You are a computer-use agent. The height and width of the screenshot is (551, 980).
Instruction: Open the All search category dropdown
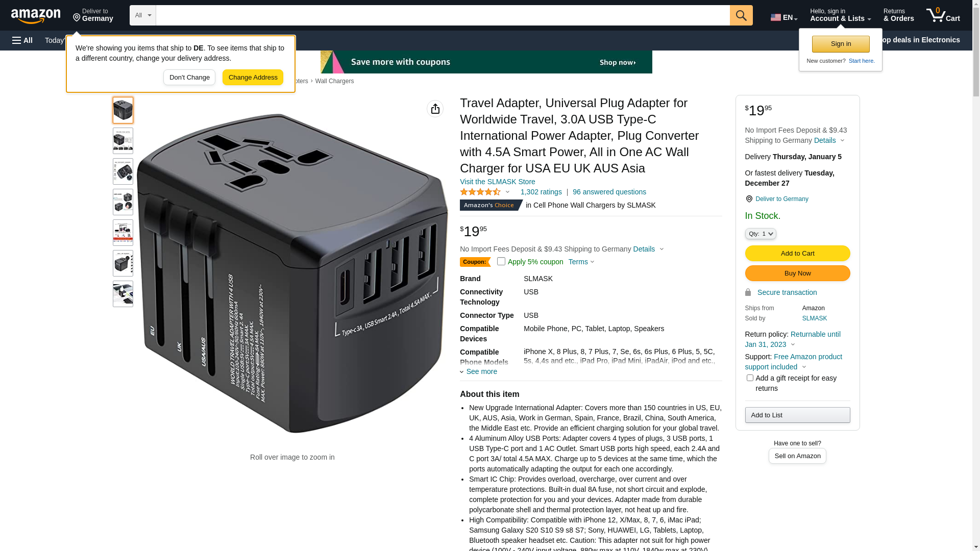pyautogui.click(x=143, y=15)
